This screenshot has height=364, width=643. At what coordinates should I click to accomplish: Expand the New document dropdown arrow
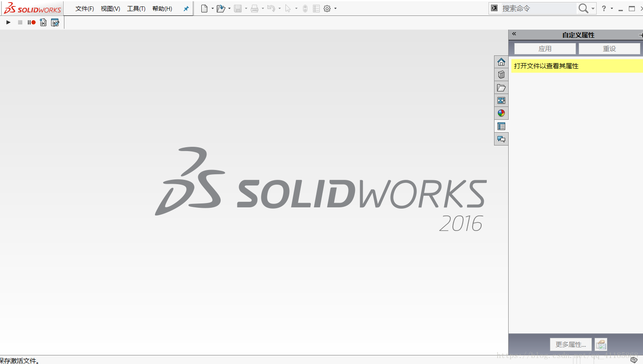(x=212, y=9)
